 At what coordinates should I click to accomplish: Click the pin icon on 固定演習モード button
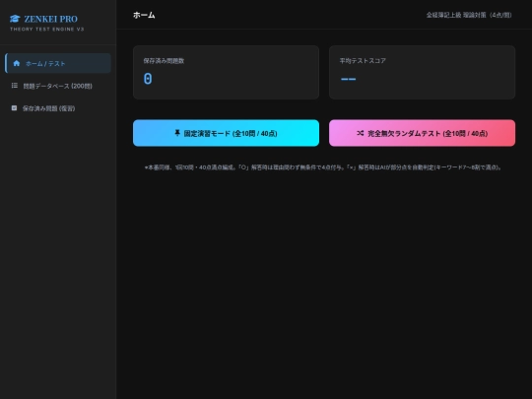[177, 133]
